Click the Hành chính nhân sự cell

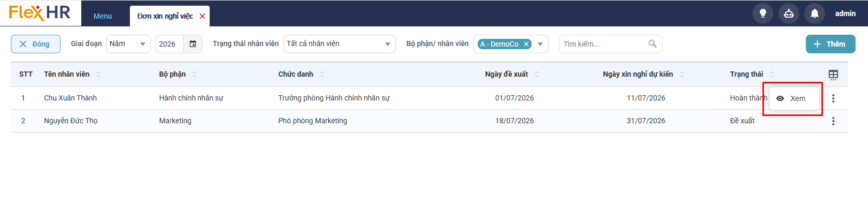191,98
